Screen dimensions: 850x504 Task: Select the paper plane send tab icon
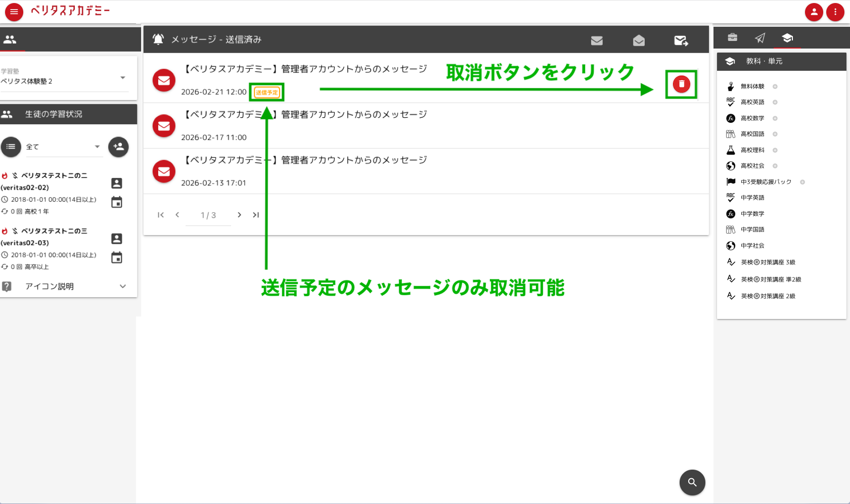(x=760, y=37)
